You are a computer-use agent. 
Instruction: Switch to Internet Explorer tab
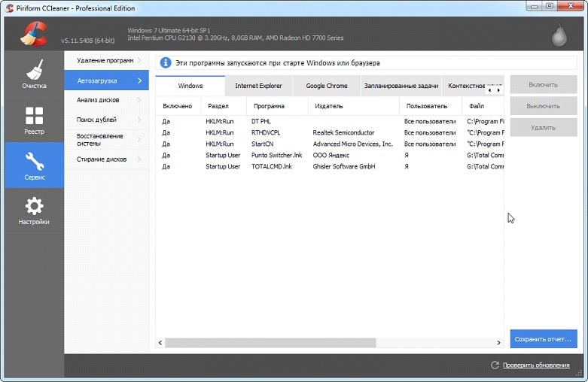[x=258, y=86]
